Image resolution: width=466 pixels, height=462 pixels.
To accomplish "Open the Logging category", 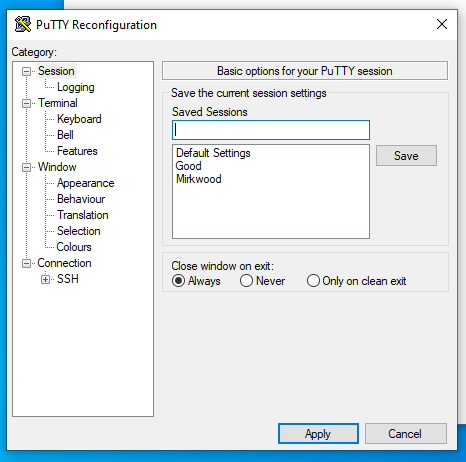I will pos(76,87).
